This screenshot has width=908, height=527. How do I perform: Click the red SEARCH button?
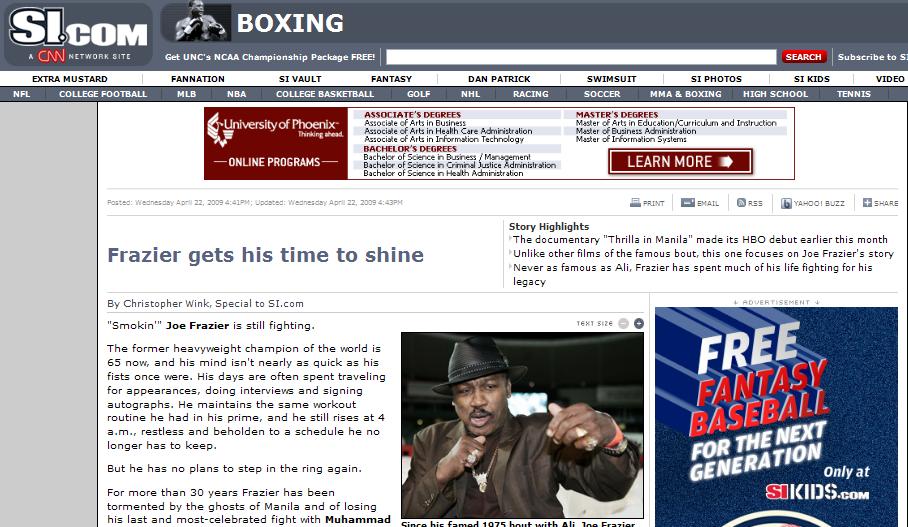[803, 57]
